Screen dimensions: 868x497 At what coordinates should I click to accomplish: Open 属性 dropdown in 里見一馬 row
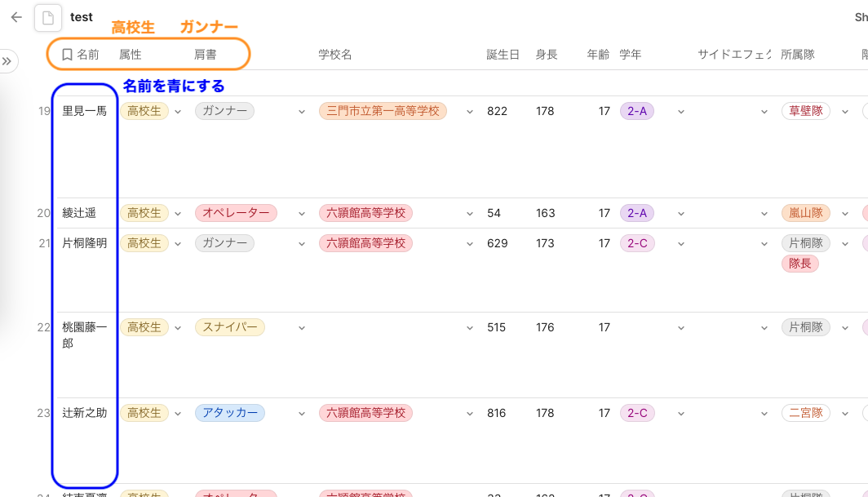coord(178,111)
